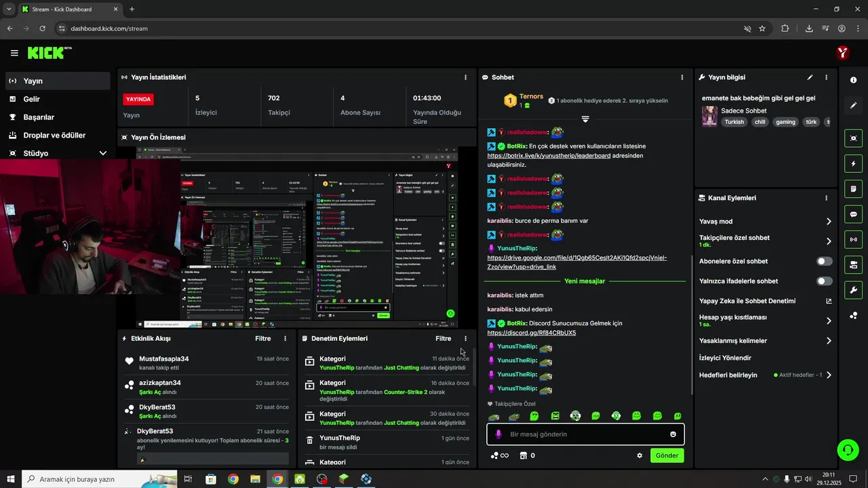The height and width of the screenshot is (488, 868).
Task: Expand Hedefleri belirleyin chevron
Action: (x=829, y=375)
